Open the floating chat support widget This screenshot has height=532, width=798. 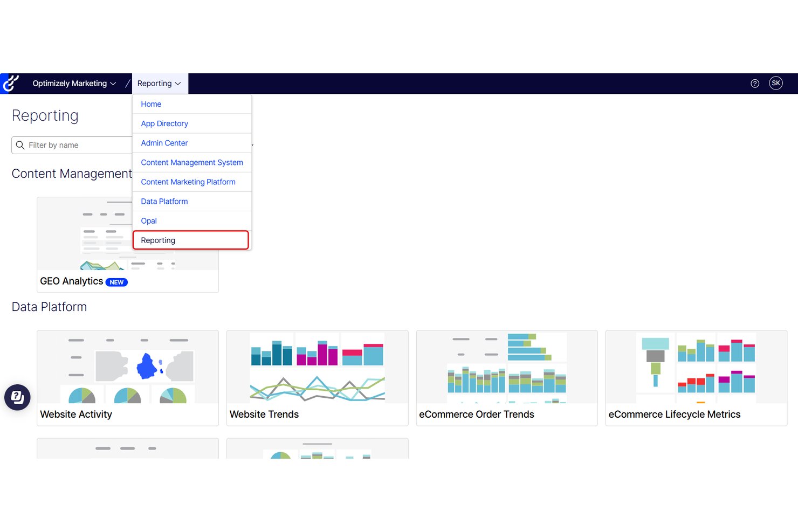click(17, 397)
